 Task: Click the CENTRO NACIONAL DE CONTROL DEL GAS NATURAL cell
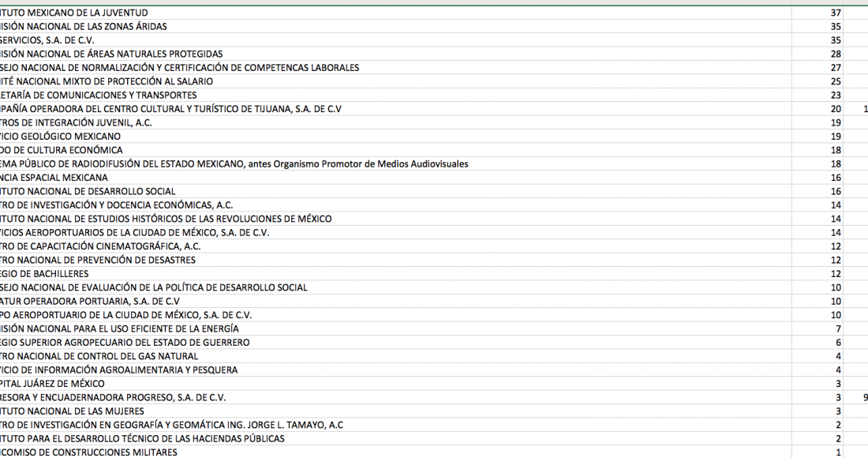[99, 355]
